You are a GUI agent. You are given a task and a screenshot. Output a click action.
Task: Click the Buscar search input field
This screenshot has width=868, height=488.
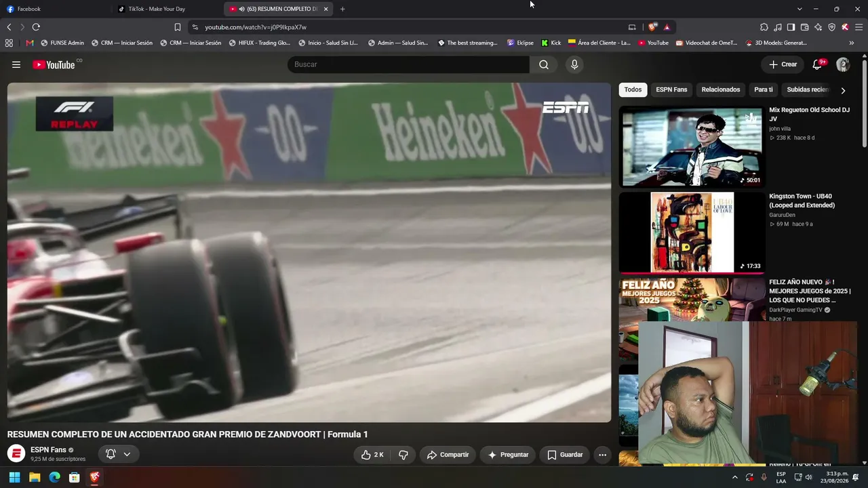tap(408, 64)
